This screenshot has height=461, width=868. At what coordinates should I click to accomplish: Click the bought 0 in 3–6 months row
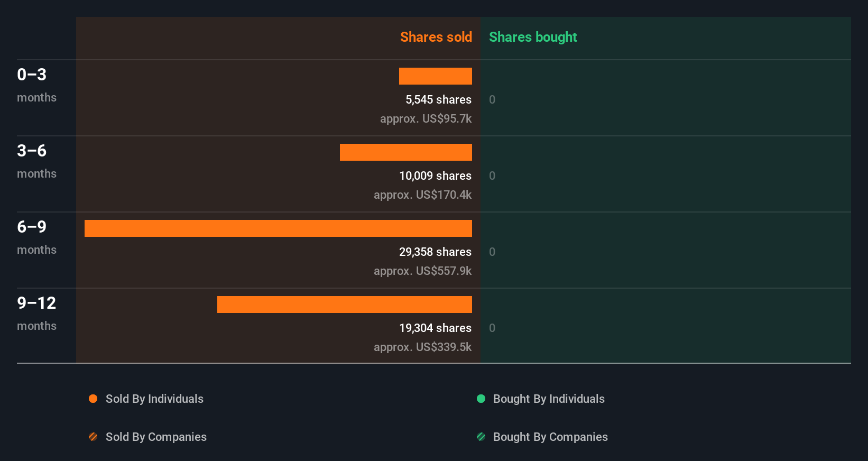492,176
